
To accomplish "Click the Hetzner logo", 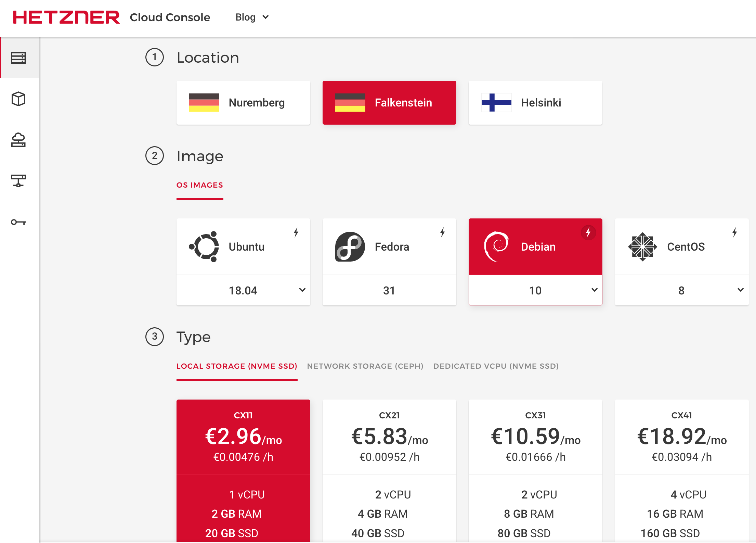I will coord(66,17).
